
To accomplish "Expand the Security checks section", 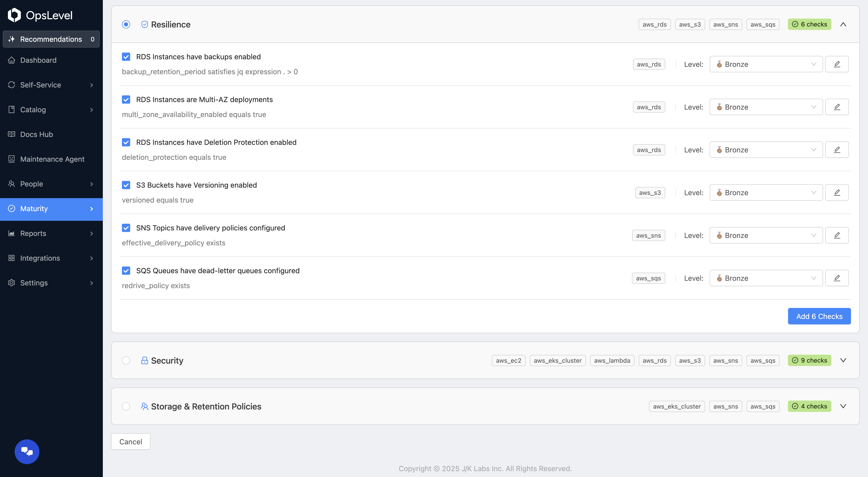I will tap(843, 360).
